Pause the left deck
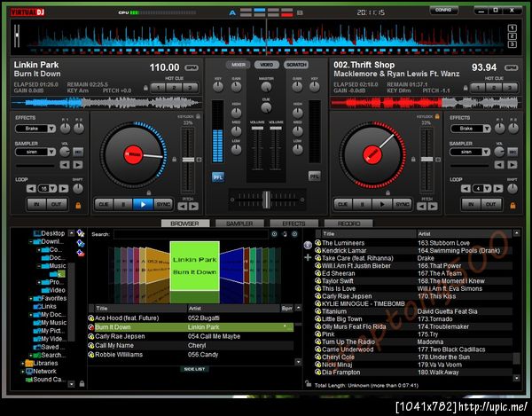Screen dimensions: 532x416 [123, 204]
